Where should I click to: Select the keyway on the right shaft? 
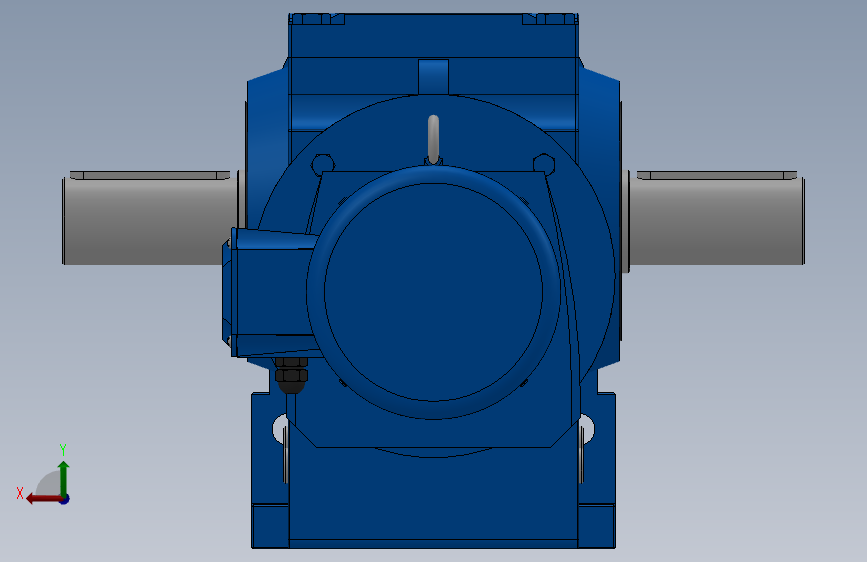tap(717, 175)
